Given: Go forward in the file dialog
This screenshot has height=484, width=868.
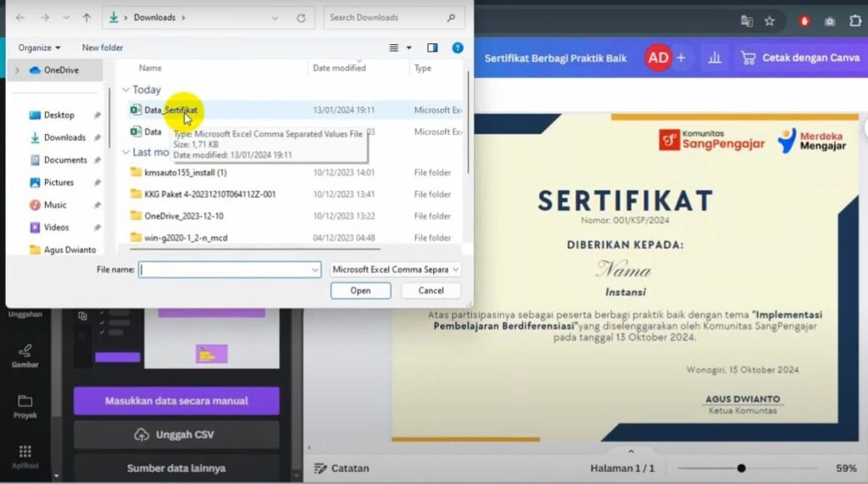Looking at the screenshot, I should [45, 18].
